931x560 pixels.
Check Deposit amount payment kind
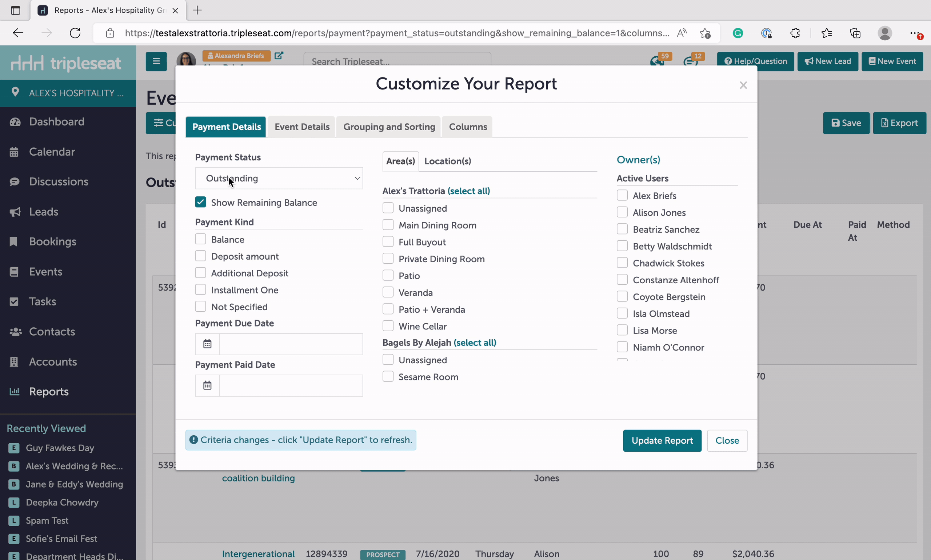[x=200, y=256]
